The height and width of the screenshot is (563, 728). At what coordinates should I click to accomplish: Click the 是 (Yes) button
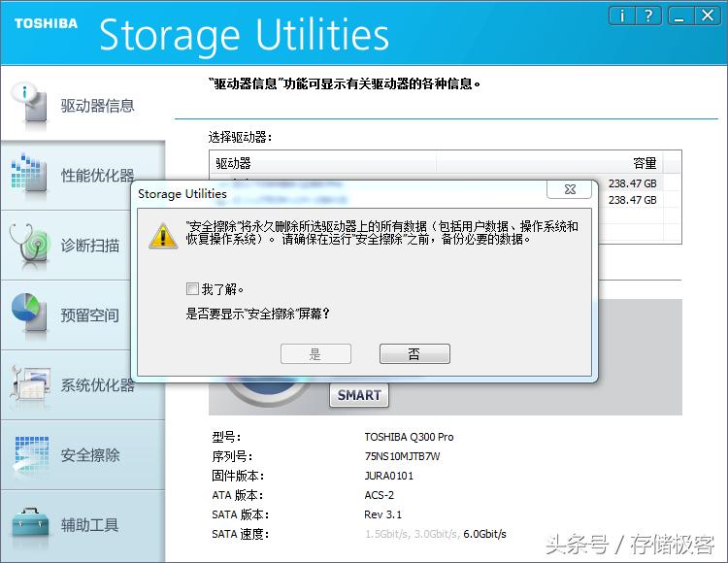315,354
